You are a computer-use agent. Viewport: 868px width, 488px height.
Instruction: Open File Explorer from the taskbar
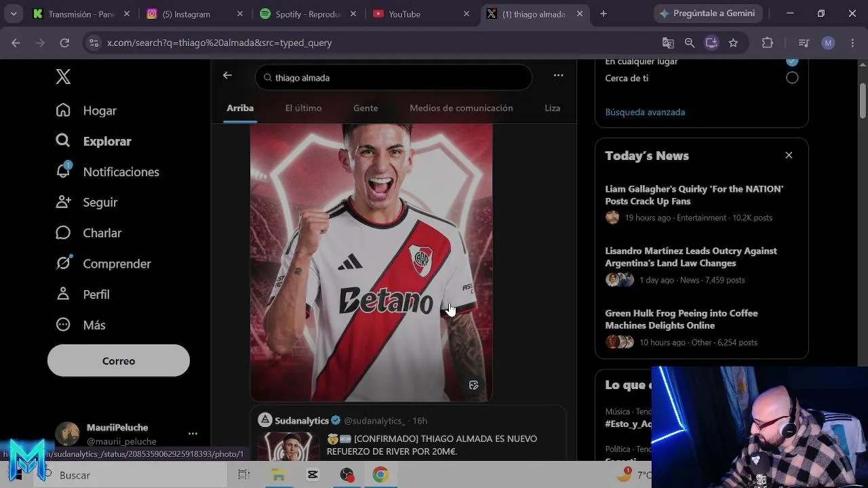(279, 475)
